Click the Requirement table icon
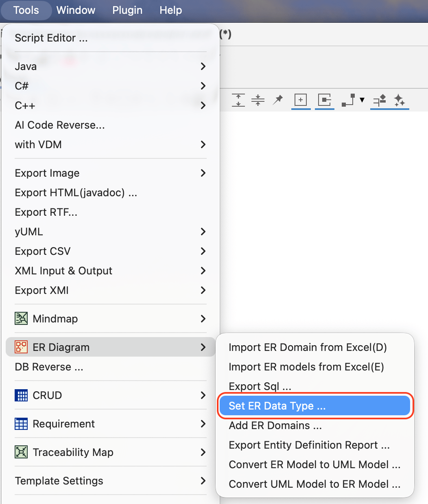Image resolution: width=428 pixels, height=504 pixels. point(21,424)
